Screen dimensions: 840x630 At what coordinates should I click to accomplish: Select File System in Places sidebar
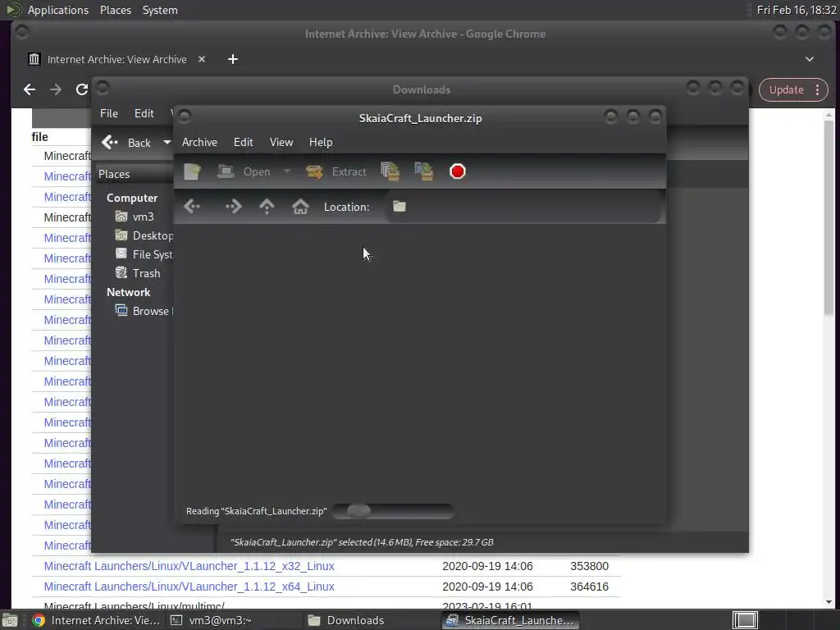pyautogui.click(x=144, y=254)
